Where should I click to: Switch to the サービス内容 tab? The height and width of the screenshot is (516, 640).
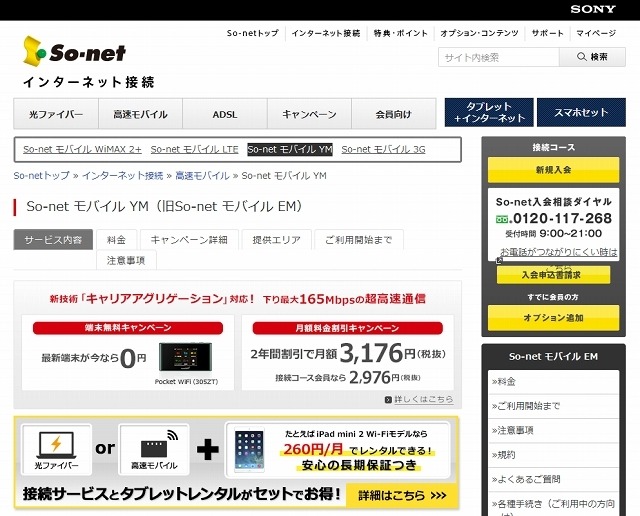pos(53,240)
